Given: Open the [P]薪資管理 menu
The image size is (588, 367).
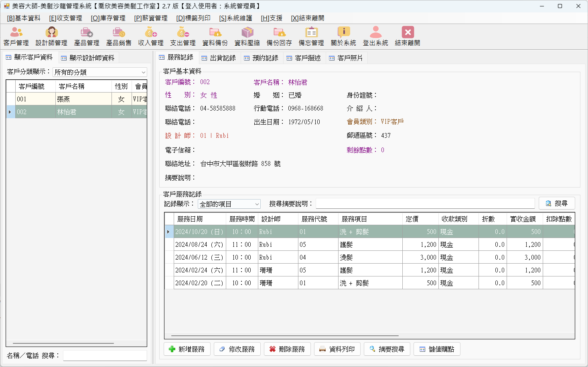Looking at the screenshot, I should [151, 18].
